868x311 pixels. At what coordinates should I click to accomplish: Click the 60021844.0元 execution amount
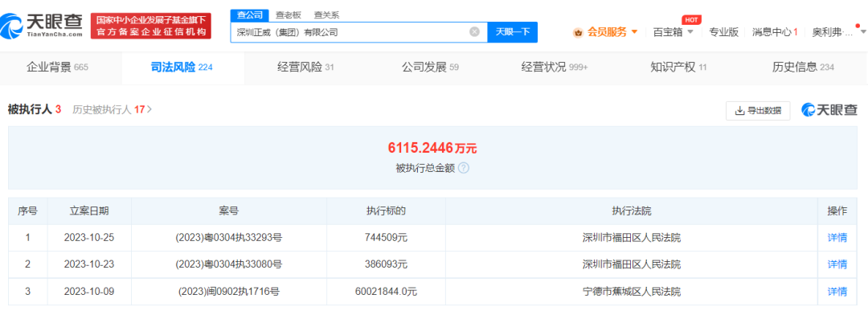(x=386, y=291)
